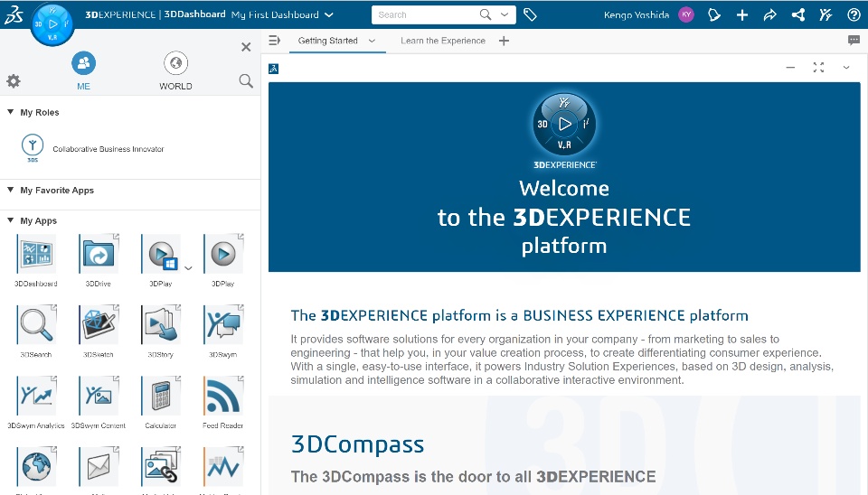Screen dimensions: 868x495
Task: Expand the search options chevron
Action: [505, 15]
